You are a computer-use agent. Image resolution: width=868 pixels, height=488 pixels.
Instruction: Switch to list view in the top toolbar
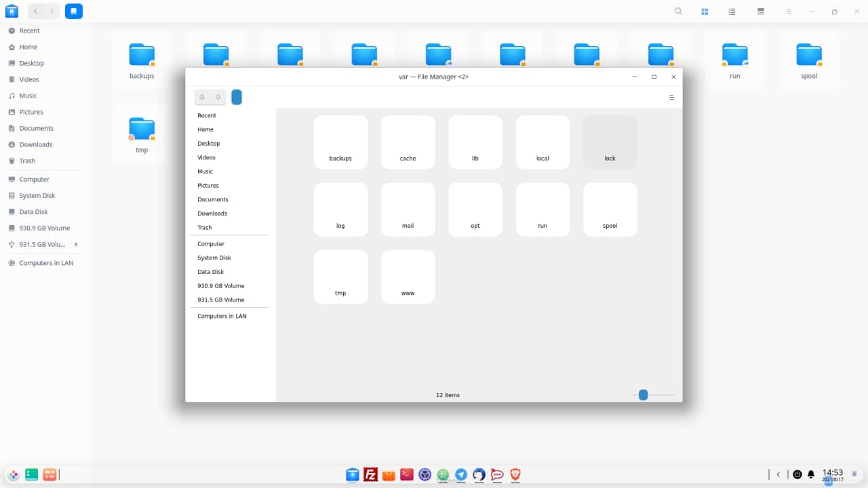(732, 12)
